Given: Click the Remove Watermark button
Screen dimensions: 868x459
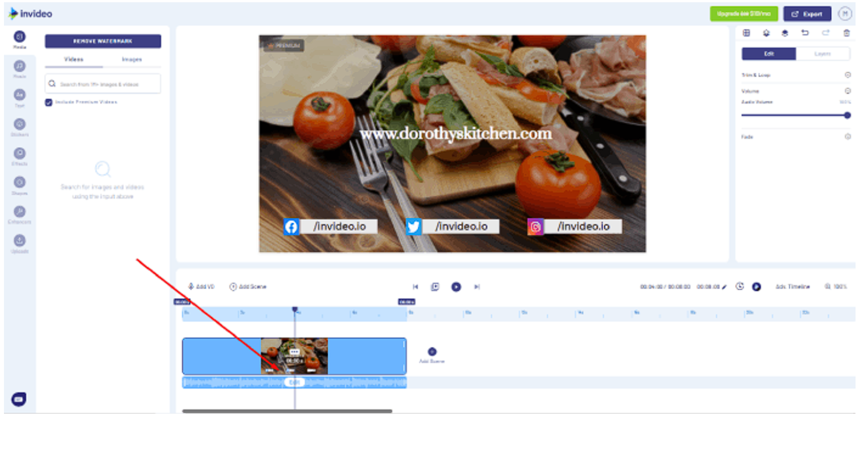Looking at the screenshot, I should tap(103, 41).
